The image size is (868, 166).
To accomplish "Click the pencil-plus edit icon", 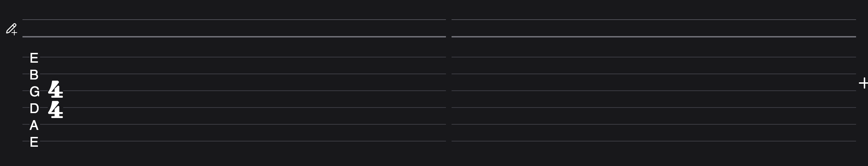I will [11, 29].
